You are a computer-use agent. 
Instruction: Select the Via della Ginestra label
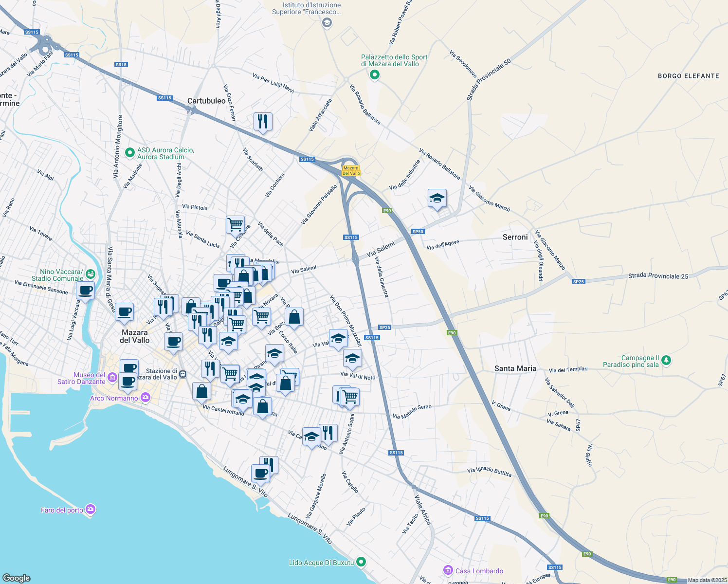click(x=382, y=277)
